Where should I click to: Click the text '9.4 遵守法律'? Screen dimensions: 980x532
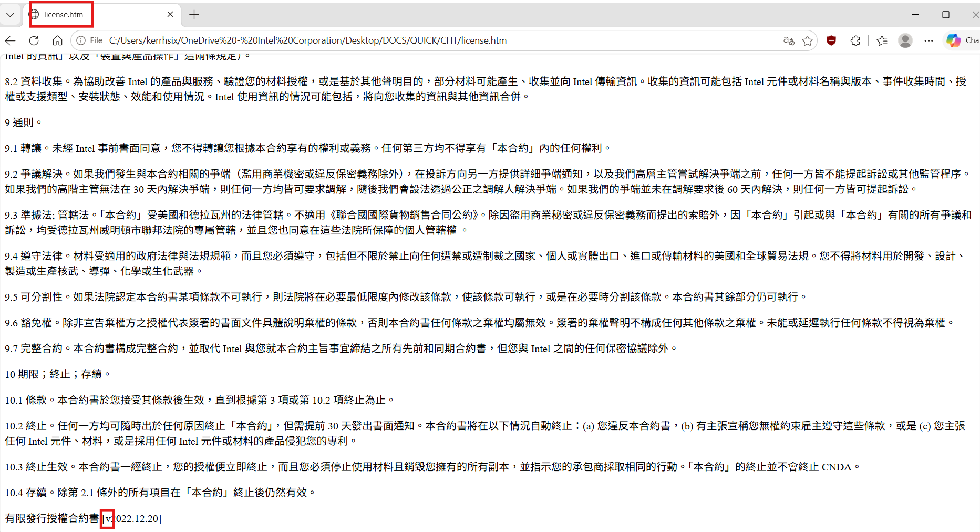34,256
